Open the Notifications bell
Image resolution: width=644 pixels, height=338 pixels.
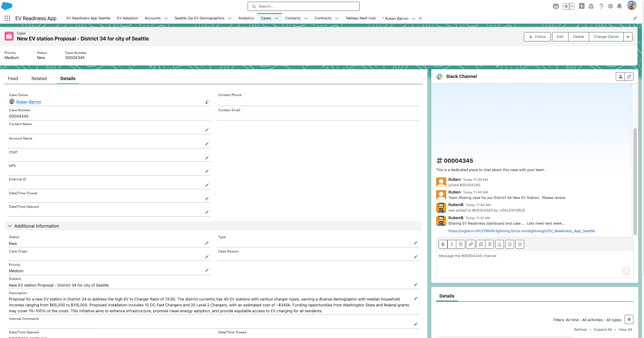[620, 6]
